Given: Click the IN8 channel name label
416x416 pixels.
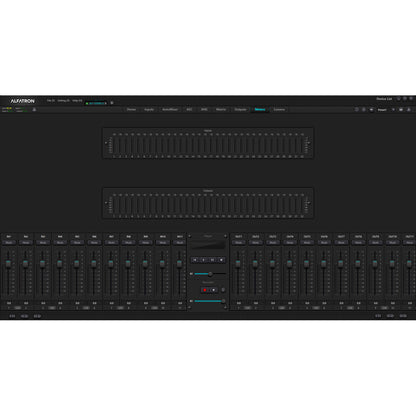Looking at the screenshot, I should point(129,236).
